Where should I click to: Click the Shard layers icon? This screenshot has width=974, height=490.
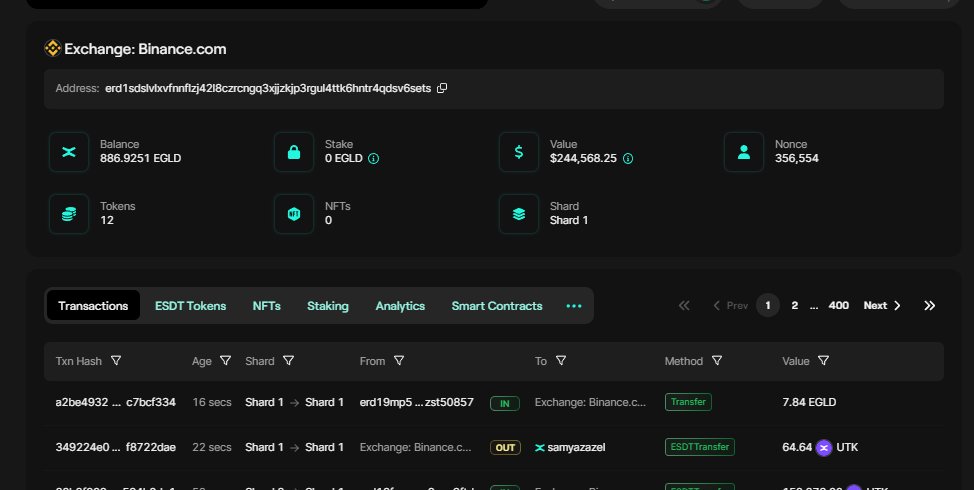(x=519, y=214)
